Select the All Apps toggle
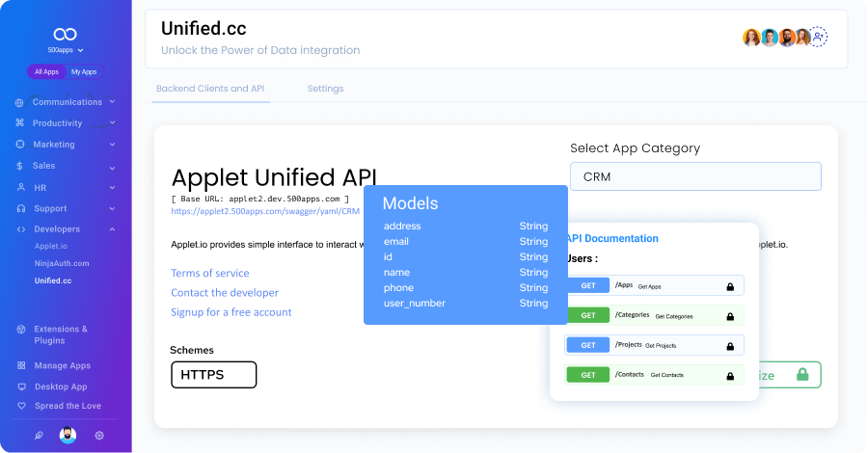The image size is (868, 453). (x=46, y=72)
